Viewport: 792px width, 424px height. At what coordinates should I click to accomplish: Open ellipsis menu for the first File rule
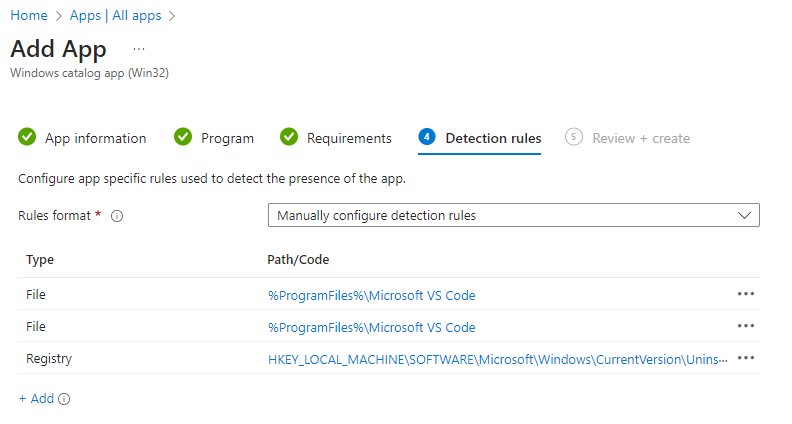pyautogui.click(x=745, y=294)
